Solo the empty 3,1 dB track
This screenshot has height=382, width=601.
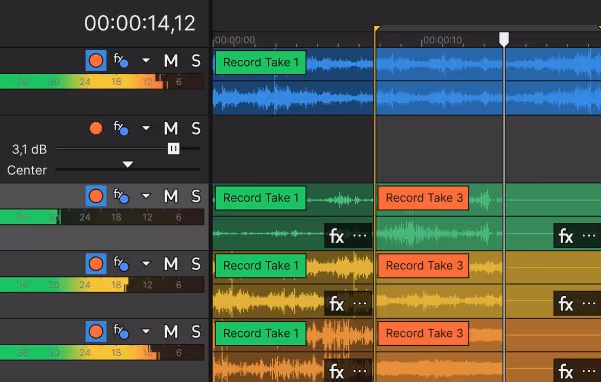tap(196, 128)
